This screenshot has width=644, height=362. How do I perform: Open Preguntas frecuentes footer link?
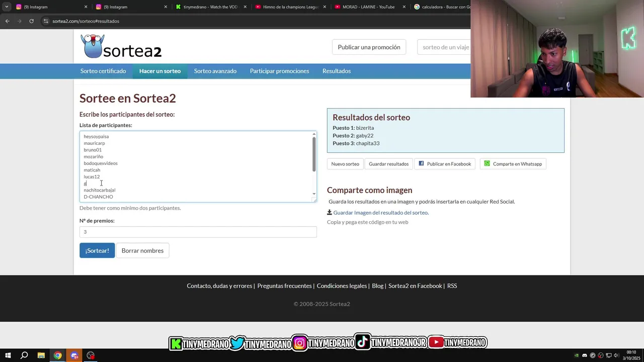[284, 286]
